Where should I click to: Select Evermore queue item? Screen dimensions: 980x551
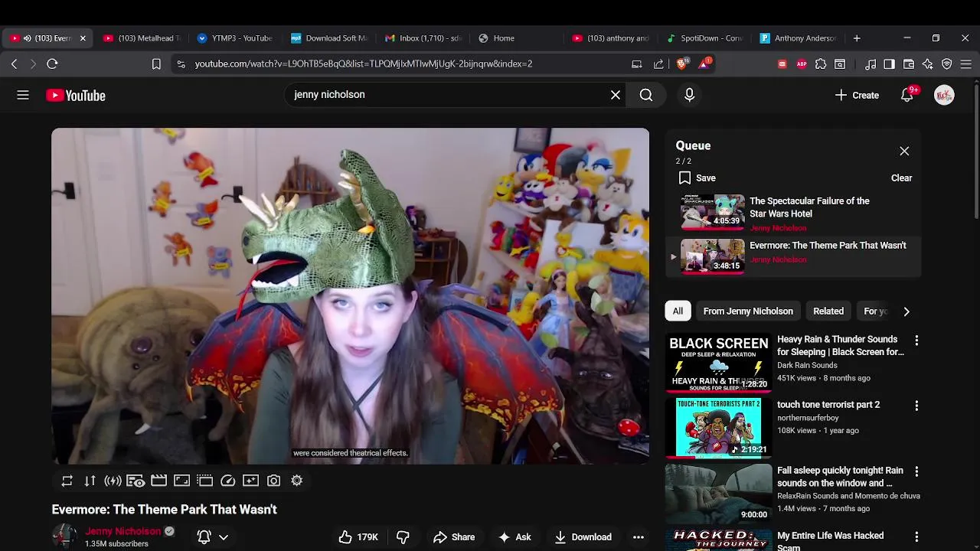793,256
